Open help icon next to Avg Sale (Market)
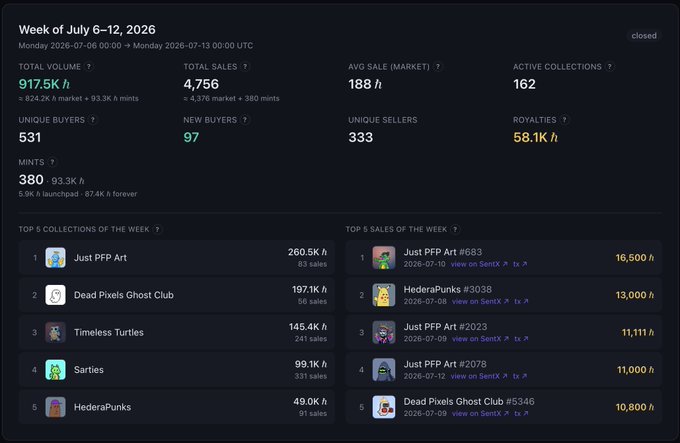The height and width of the screenshot is (443, 680). (x=438, y=67)
